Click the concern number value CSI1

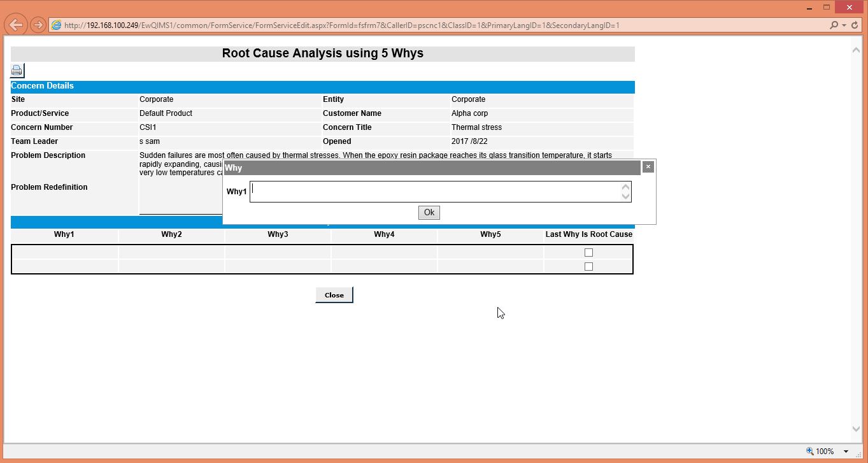(x=148, y=127)
